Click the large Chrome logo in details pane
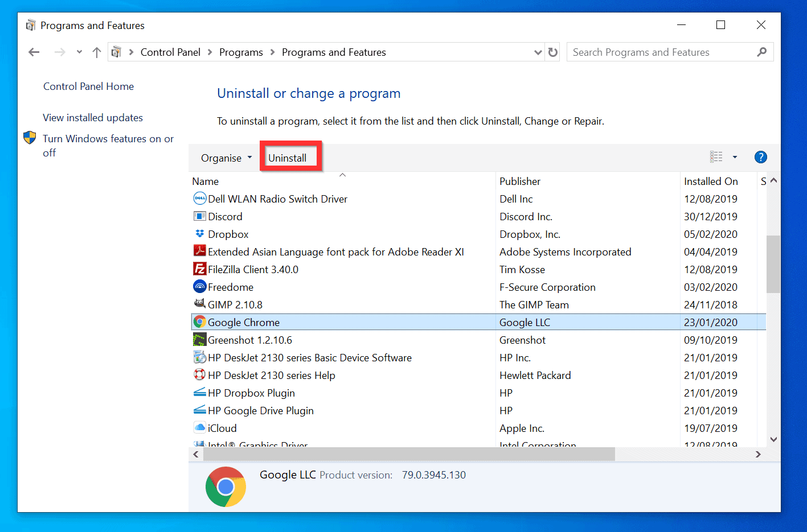The height and width of the screenshot is (532, 807). [x=226, y=486]
